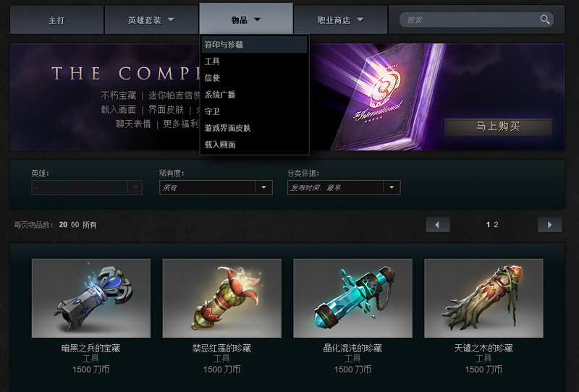Open the 英雄 hero filter dropdown
The image size is (579, 392).
[87, 187]
